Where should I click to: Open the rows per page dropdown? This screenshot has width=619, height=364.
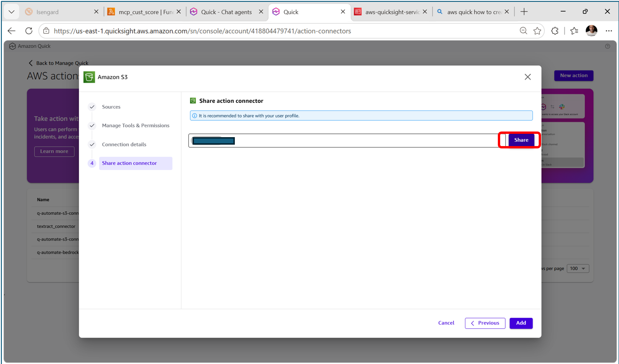click(x=578, y=269)
